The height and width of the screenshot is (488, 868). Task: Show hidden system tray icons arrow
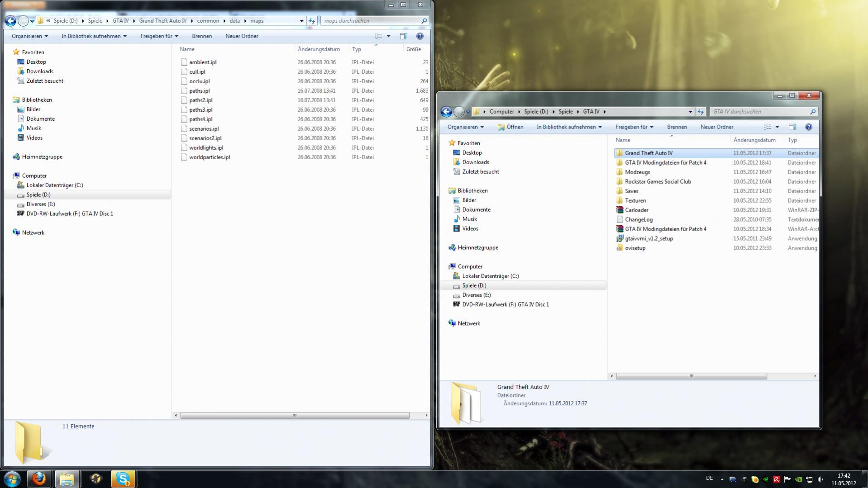(x=722, y=479)
